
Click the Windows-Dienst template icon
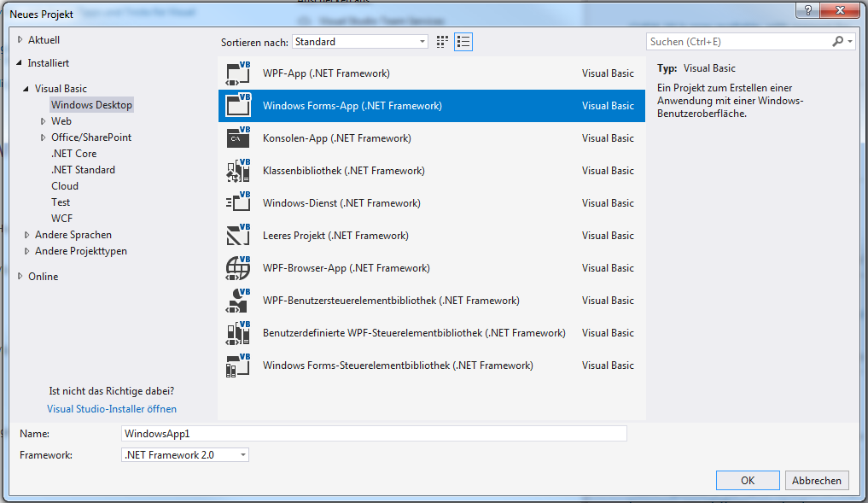pyautogui.click(x=237, y=203)
